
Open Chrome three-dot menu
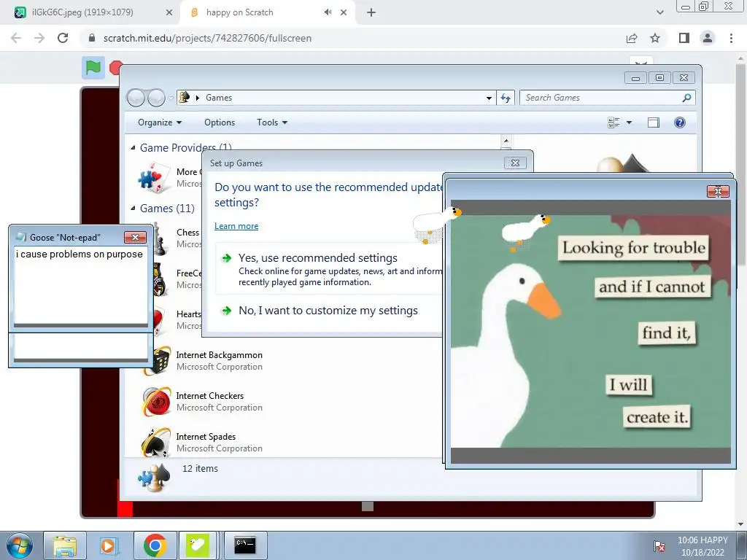point(731,38)
